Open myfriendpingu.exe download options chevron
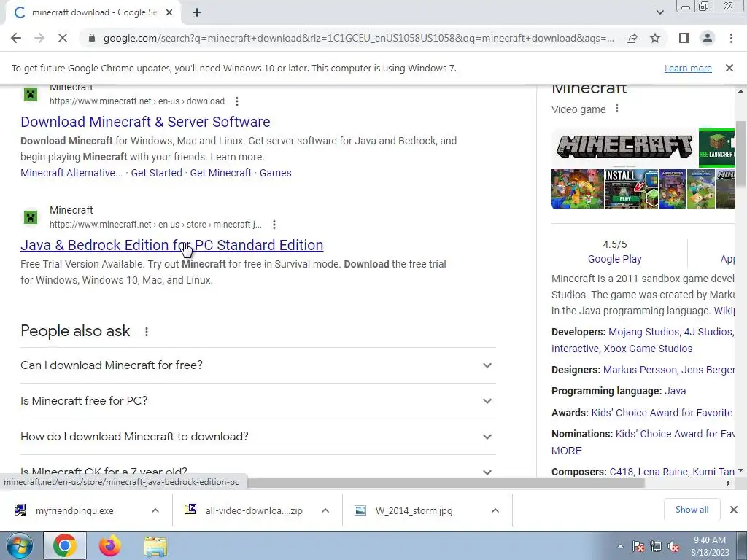This screenshot has width=747, height=560. (x=155, y=510)
